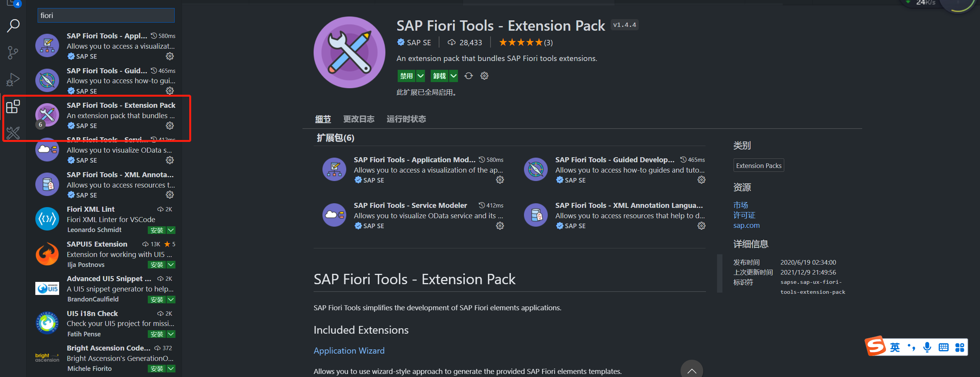Image resolution: width=980 pixels, height=377 pixels.
Task: Switch to the 更改日志 tab
Action: [358, 119]
